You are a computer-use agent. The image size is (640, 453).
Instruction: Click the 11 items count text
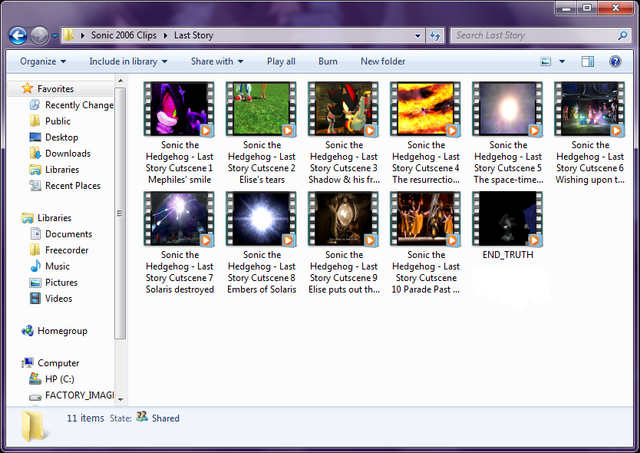tap(85, 418)
